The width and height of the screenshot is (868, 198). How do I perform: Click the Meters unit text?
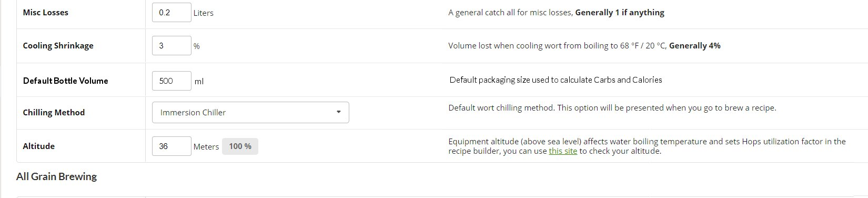pyautogui.click(x=206, y=146)
